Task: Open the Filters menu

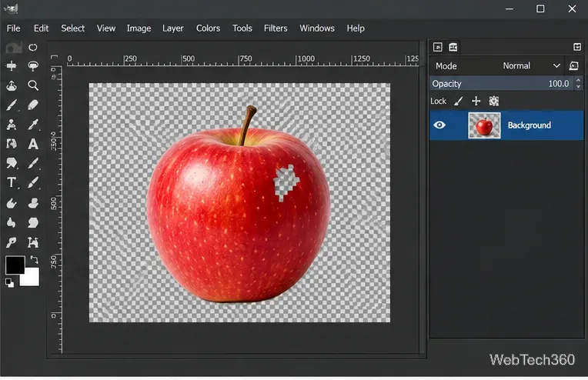Action: pos(276,28)
